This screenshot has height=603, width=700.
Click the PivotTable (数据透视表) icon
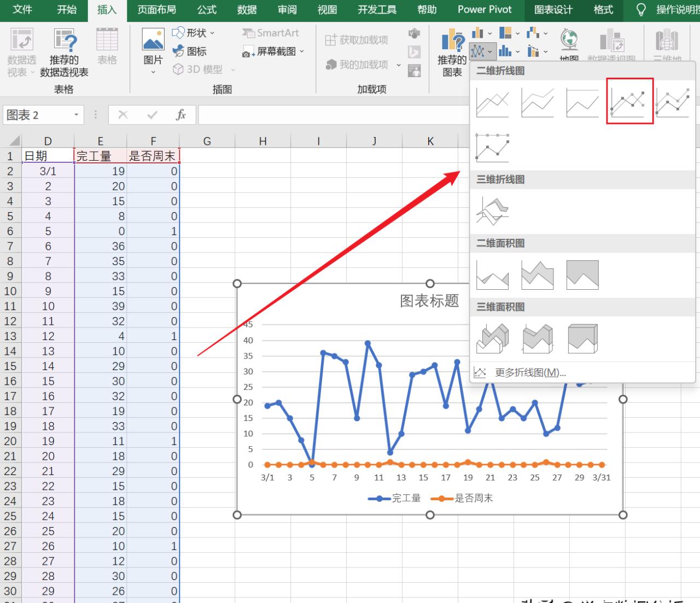coord(21,40)
